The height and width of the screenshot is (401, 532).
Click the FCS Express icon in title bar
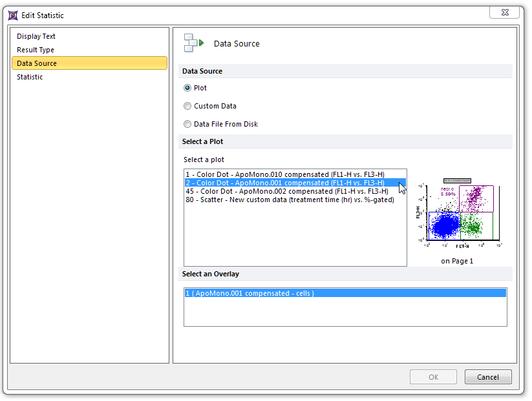tap(12, 15)
